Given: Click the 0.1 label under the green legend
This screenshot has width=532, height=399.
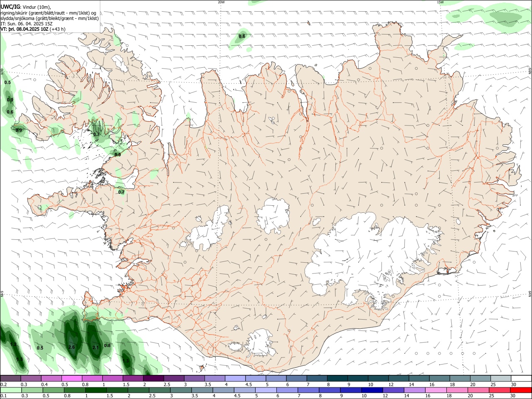Looking at the screenshot, I should click(x=3, y=396).
